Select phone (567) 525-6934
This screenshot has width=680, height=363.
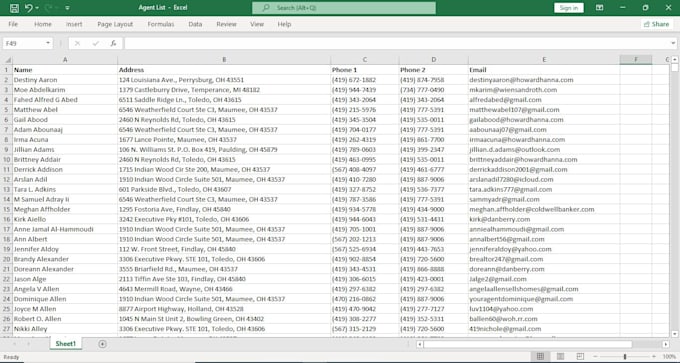point(365,249)
